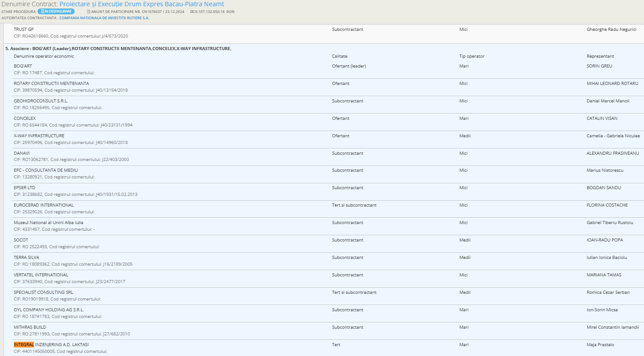Select Muzeul National al Unirii Alba Iulia
This screenshot has width=644, height=356.
click(x=48, y=222)
